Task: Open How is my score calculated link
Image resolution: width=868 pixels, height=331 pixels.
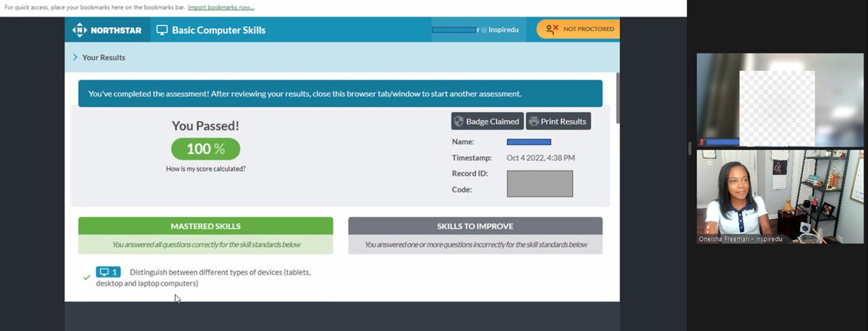Action: (x=205, y=168)
